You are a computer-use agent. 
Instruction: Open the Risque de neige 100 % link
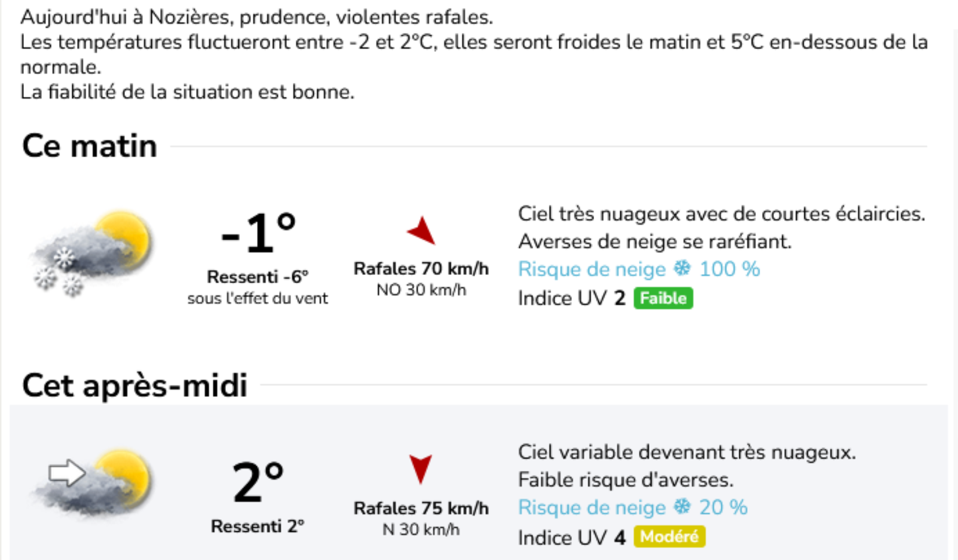coord(638,269)
